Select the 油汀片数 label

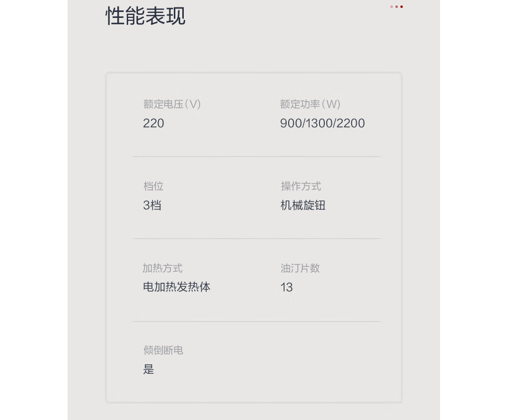tap(300, 268)
